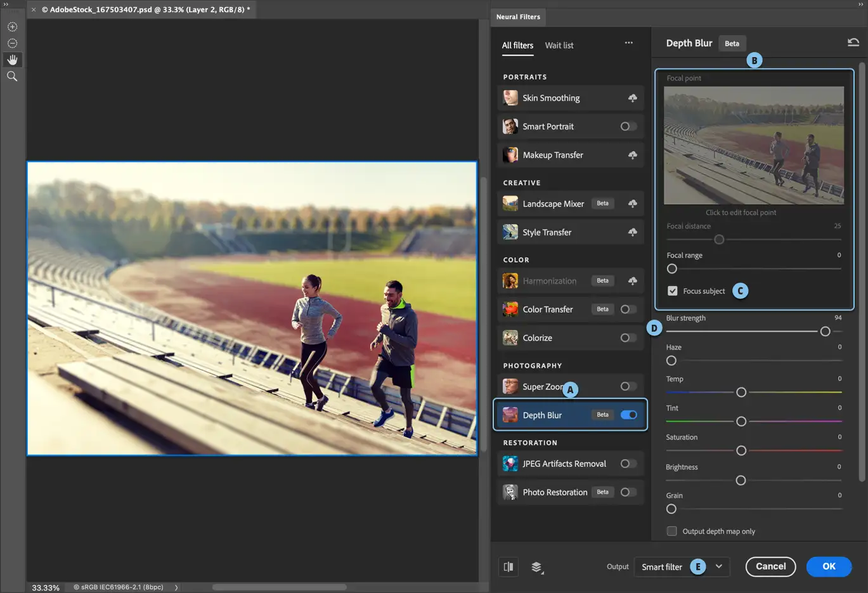Viewport: 868px width, 593px height.
Task: Click the 33.33% zoom level field
Action: click(x=46, y=588)
